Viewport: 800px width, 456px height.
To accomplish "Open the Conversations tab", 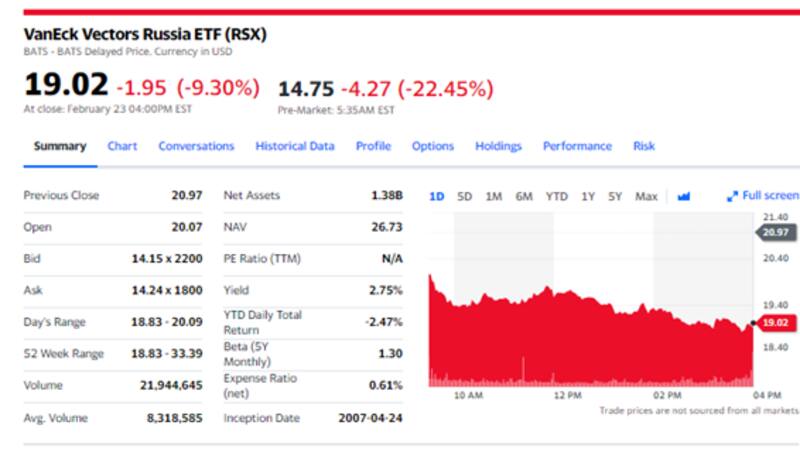I will coord(196,146).
